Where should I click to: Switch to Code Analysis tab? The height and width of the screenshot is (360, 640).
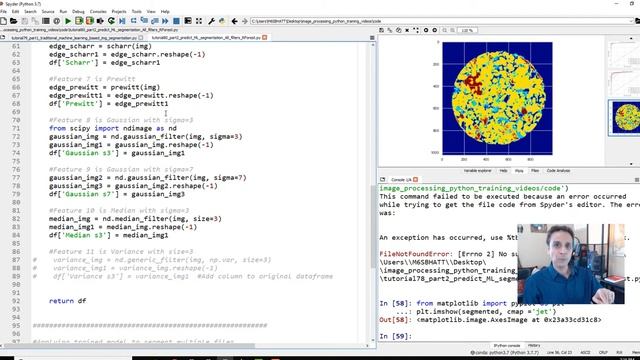pyautogui.click(x=558, y=171)
